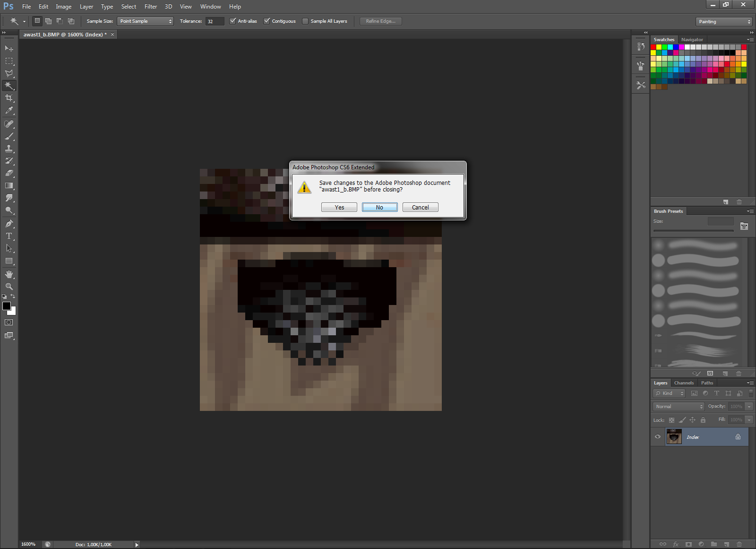Select the Polygonal Lasso tool
Image resolution: width=756 pixels, height=549 pixels.
[x=9, y=73]
